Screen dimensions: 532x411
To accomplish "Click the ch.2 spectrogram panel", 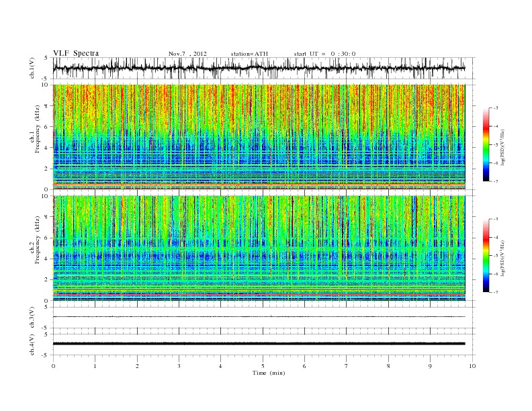I will (259, 248).
